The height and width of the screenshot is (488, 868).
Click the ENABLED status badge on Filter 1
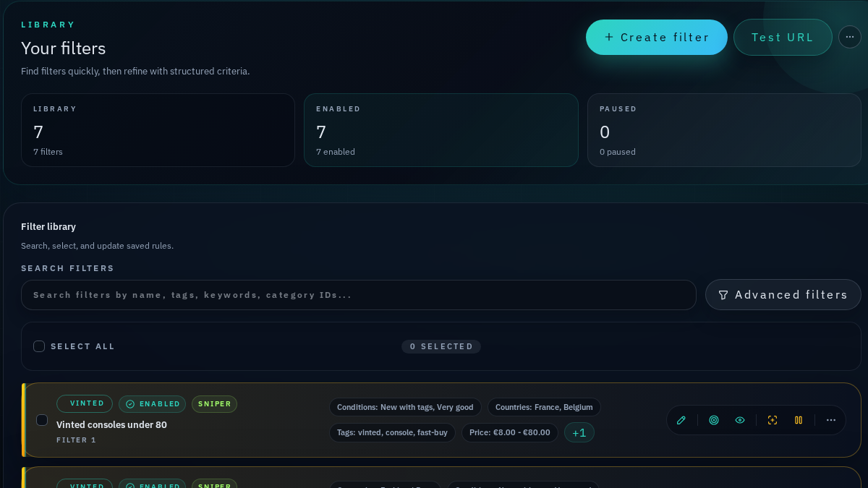point(153,404)
